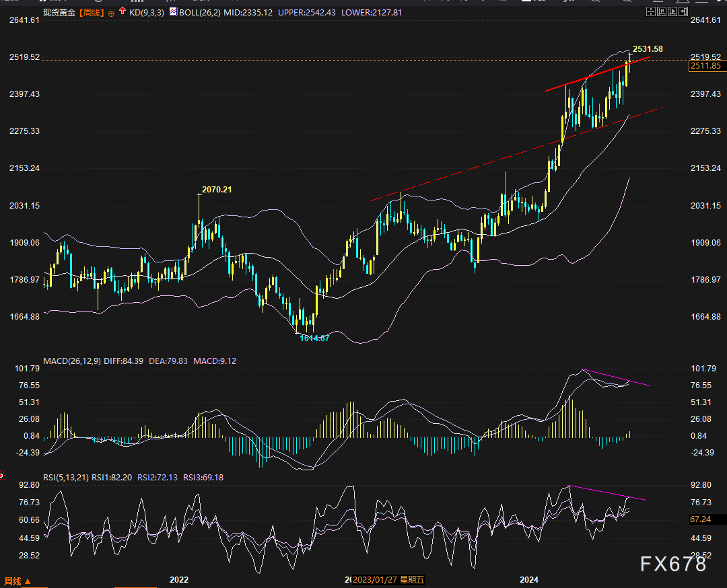Select the KD(9,3,3) indicator label
This screenshot has width=727, height=588.
pos(147,13)
